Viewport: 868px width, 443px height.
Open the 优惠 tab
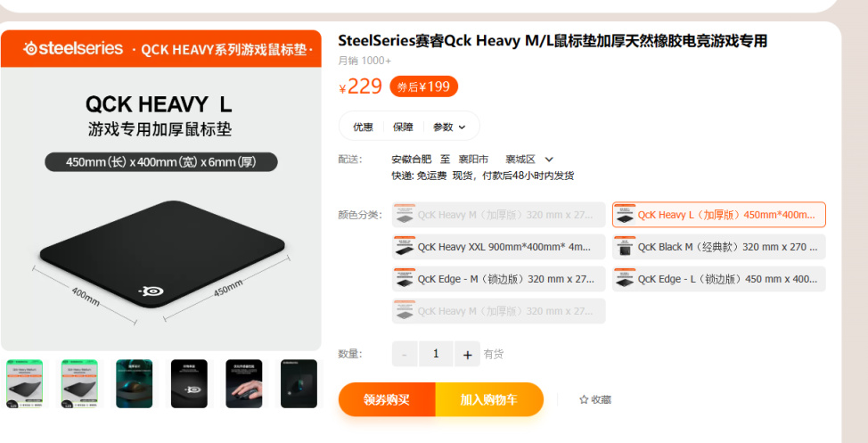click(363, 127)
